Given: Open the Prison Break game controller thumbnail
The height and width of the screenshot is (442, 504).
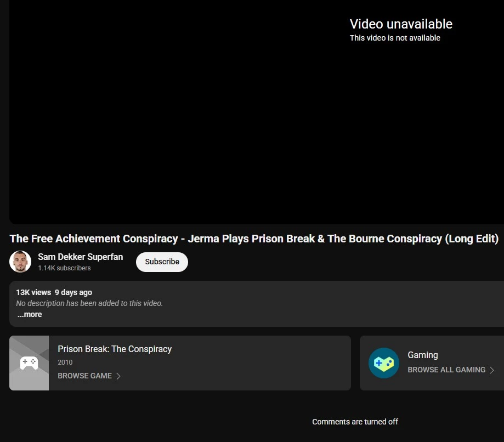Looking at the screenshot, I should (29, 363).
